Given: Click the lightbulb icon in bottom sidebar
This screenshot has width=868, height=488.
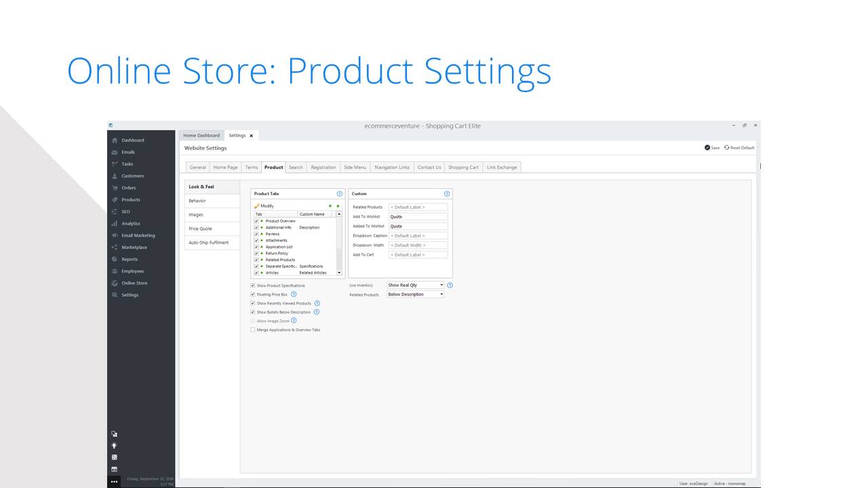Looking at the screenshot, I should [x=114, y=445].
